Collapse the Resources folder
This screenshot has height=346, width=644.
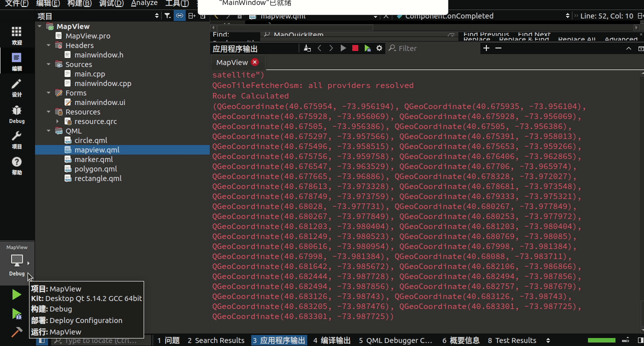click(x=49, y=112)
